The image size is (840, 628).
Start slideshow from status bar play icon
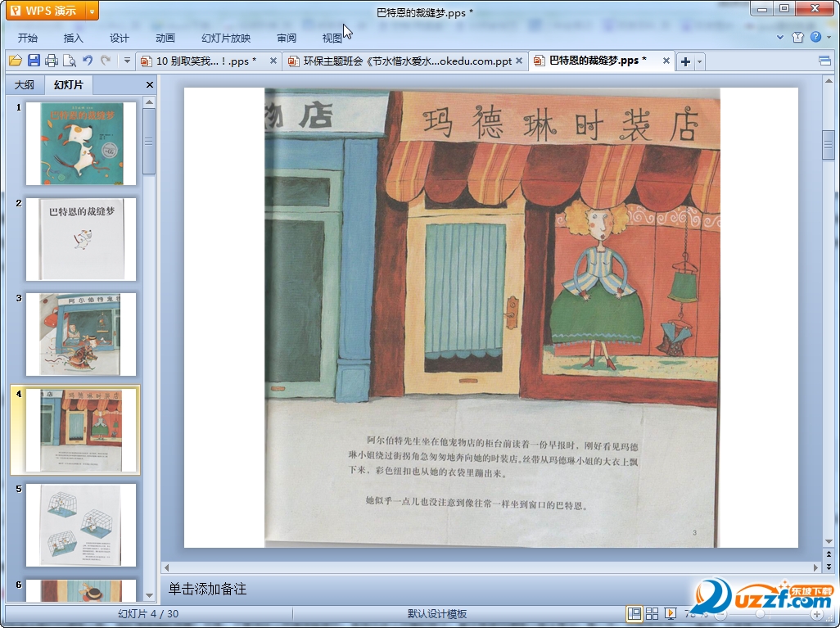coord(670,613)
